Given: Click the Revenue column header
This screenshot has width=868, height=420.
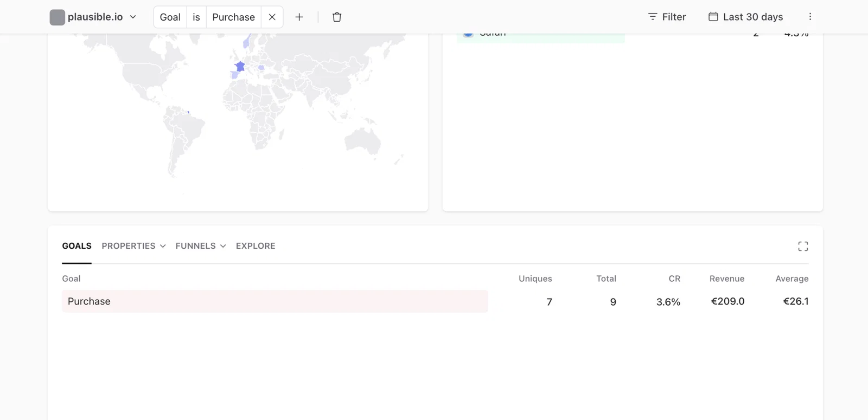Looking at the screenshot, I should (x=727, y=279).
